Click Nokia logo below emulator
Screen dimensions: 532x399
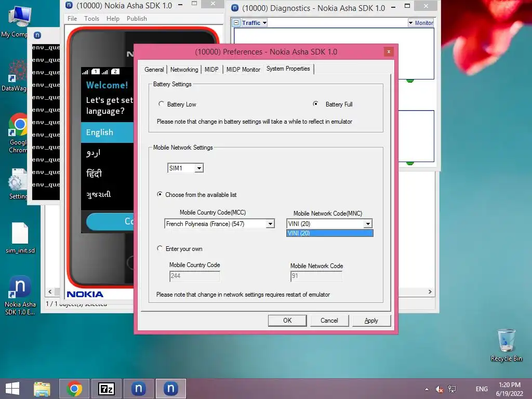(85, 294)
